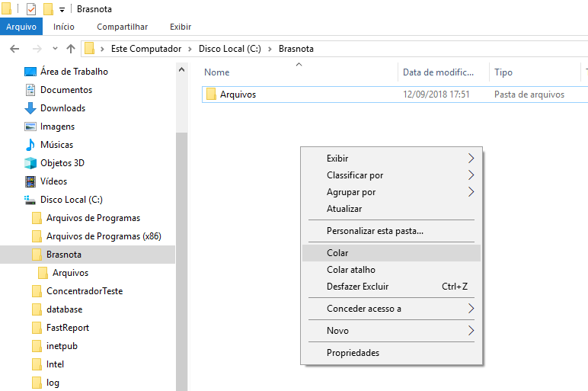Select Propriedades in the context menu
The image size is (588, 391).
[353, 353]
